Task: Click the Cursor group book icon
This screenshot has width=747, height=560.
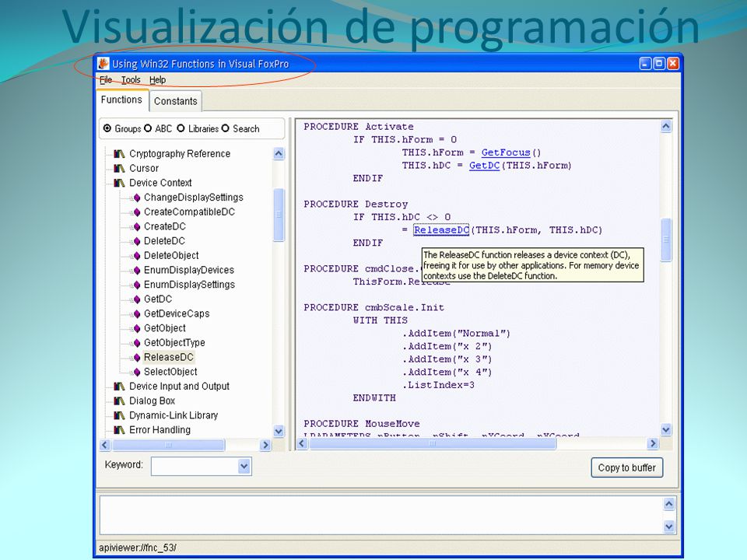Action: coord(119,168)
